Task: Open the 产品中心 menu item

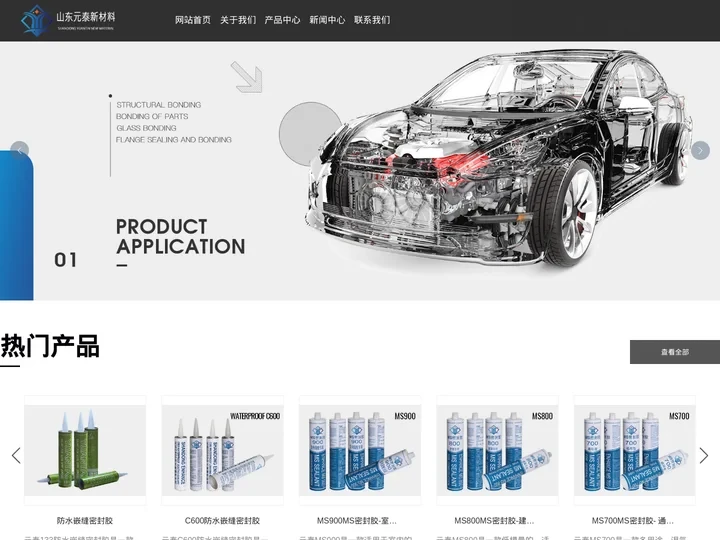Action: click(x=282, y=20)
